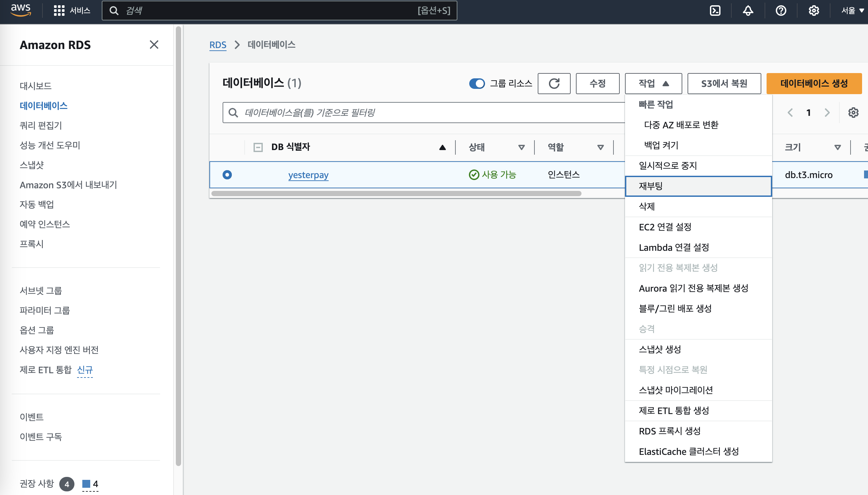This screenshot has width=868, height=495.
Task: Sort by 상태 column arrow
Action: (x=521, y=147)
